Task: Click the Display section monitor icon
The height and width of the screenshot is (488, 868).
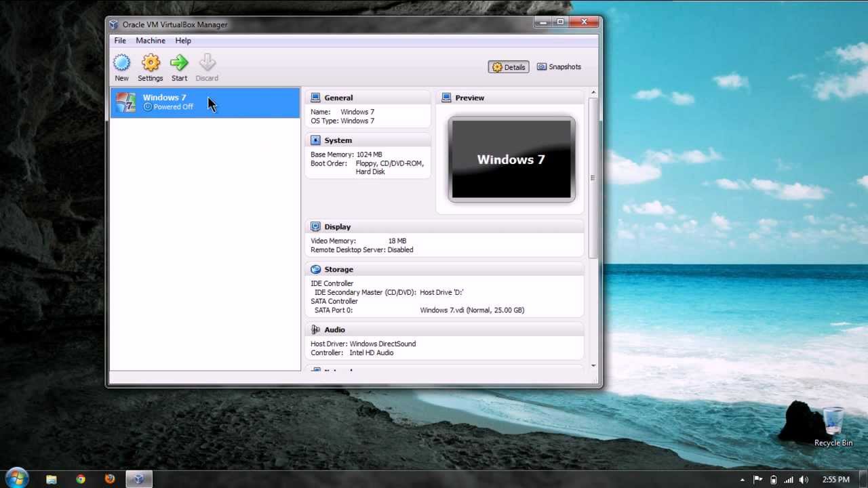Action: (x=315, y=226)
